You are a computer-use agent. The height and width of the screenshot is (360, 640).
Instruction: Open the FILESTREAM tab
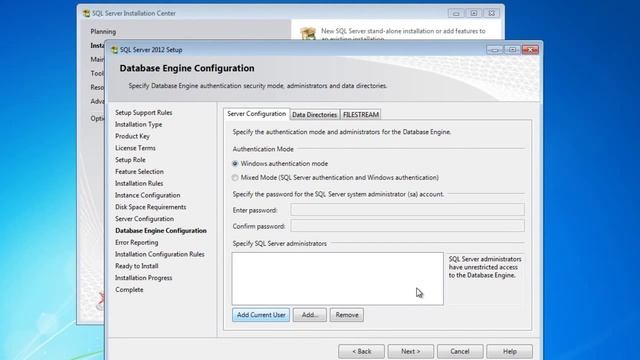(361, 115)
